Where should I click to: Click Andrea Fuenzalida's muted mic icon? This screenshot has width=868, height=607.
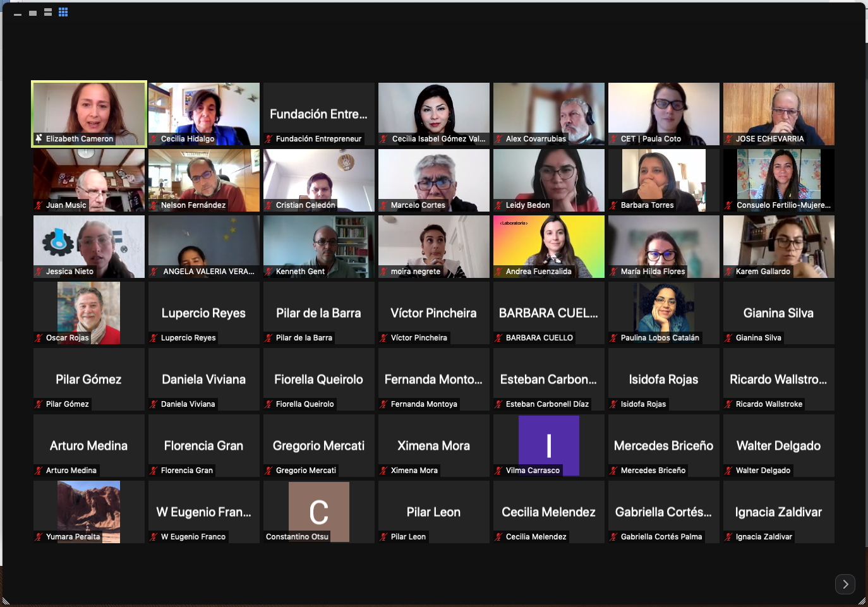pos(498,272)
